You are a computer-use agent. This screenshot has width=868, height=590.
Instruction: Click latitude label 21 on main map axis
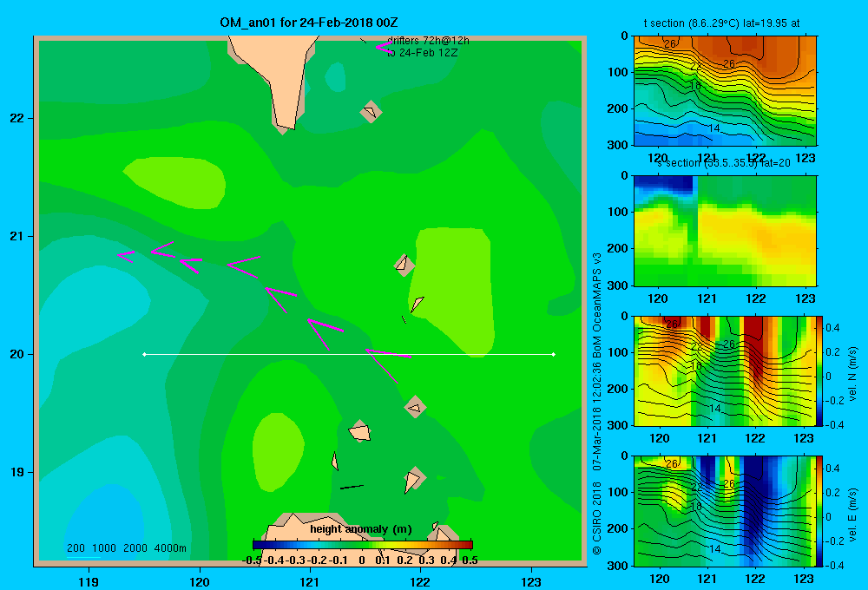pyautogui.click(x=17, y=236)
